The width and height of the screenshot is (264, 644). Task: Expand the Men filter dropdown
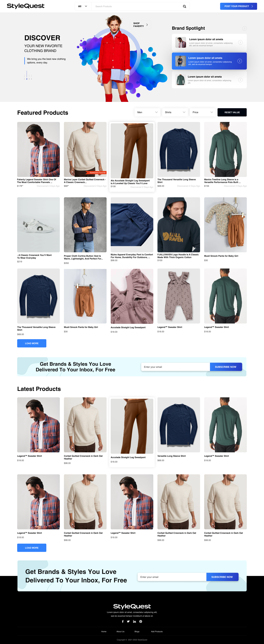pos(148,112)
